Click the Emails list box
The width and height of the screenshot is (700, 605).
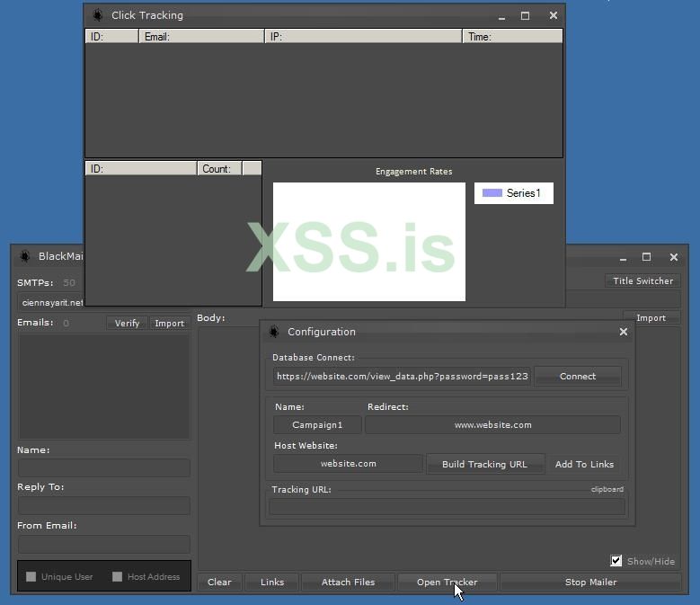pos(104,387)
